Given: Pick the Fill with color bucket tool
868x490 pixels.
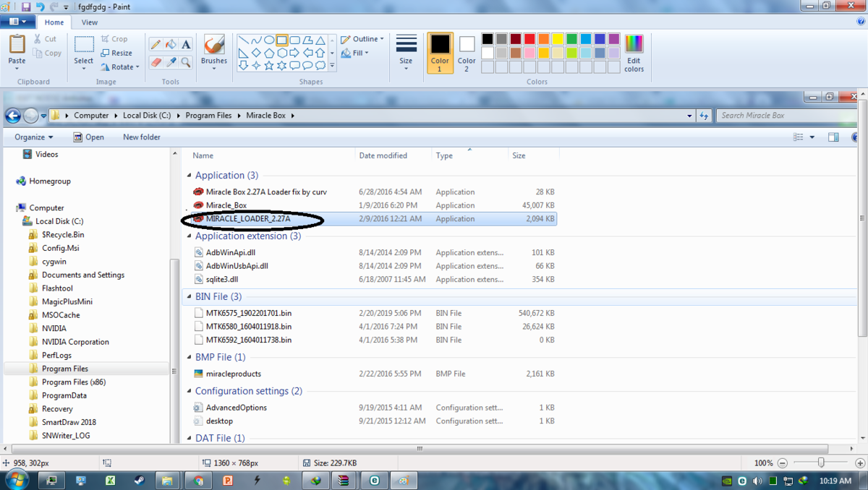Looking at the screenshot, I should pyautogui.click(x=171, y=45).
